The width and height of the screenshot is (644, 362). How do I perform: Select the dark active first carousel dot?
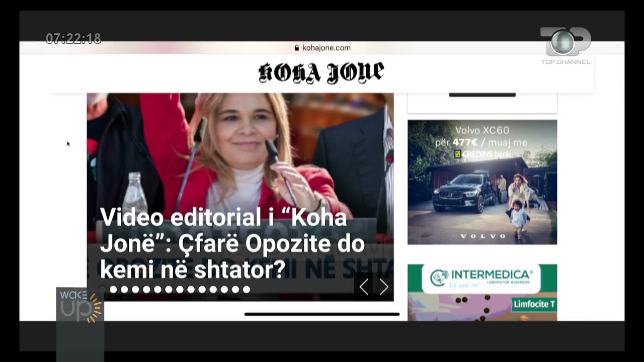click(x=102, y=289)
